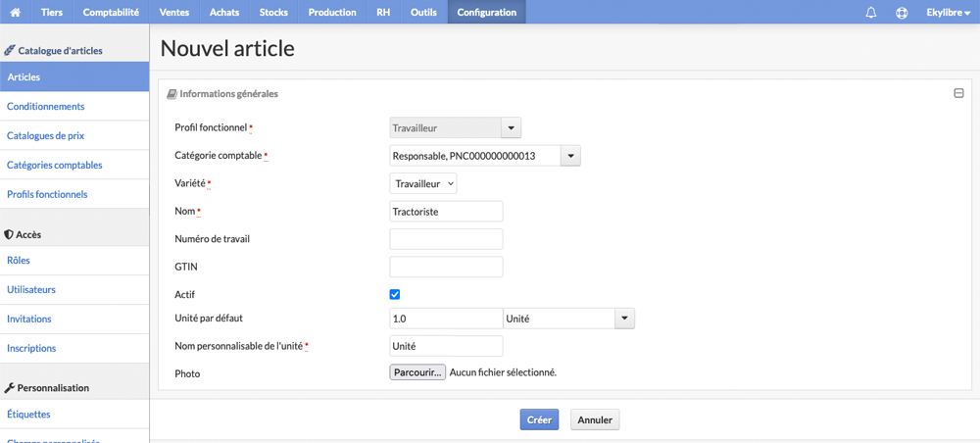Screen dimensions: 980x443
Task: Go to the home icon
Action: pos(16,12)
